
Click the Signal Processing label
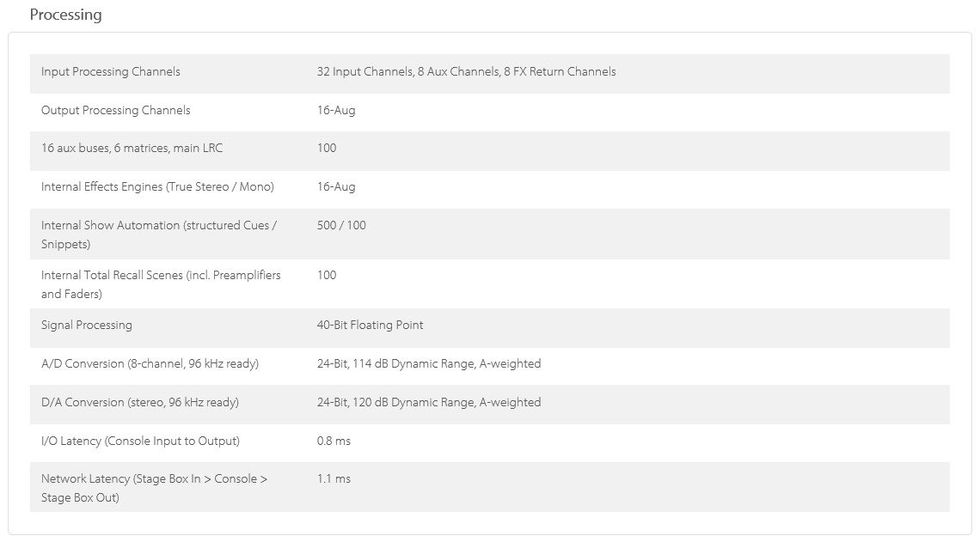[x=87, y=325]
